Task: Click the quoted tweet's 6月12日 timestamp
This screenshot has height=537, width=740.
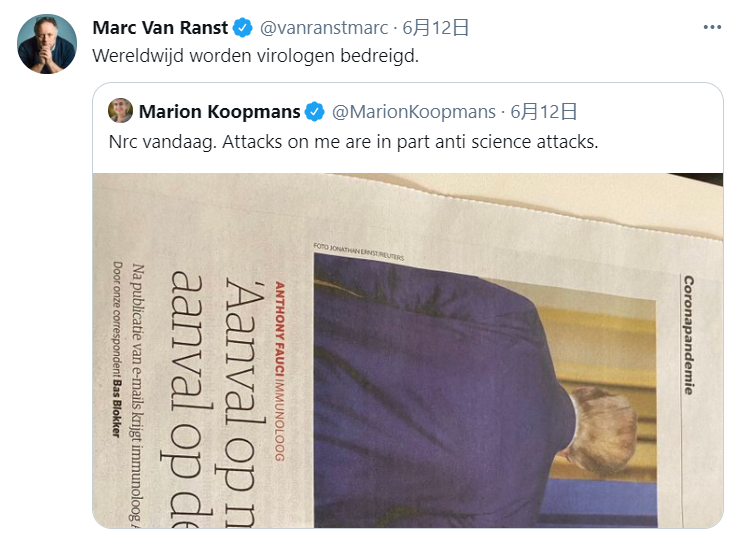Action: pyautogui.click(x=544, y=112)
